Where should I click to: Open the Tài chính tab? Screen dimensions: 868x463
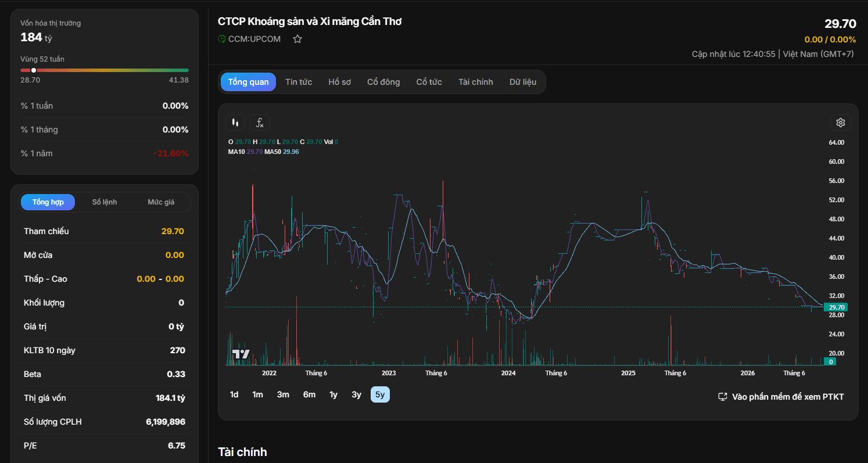pyautogui.click(x=475, y=82)
